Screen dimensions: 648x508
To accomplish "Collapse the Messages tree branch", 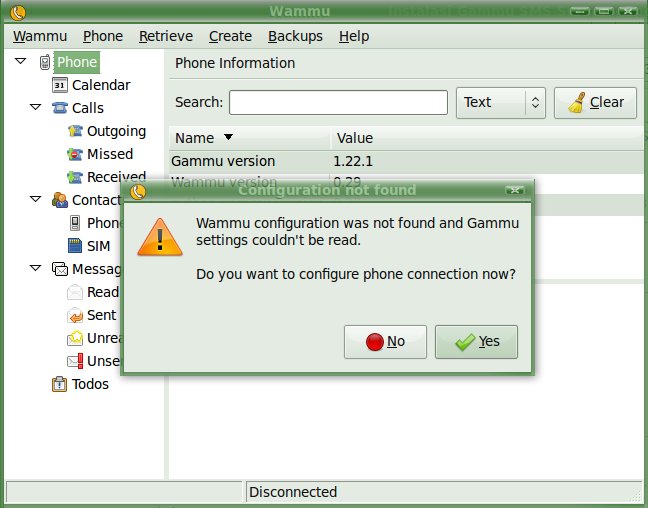I will (36, 268).
